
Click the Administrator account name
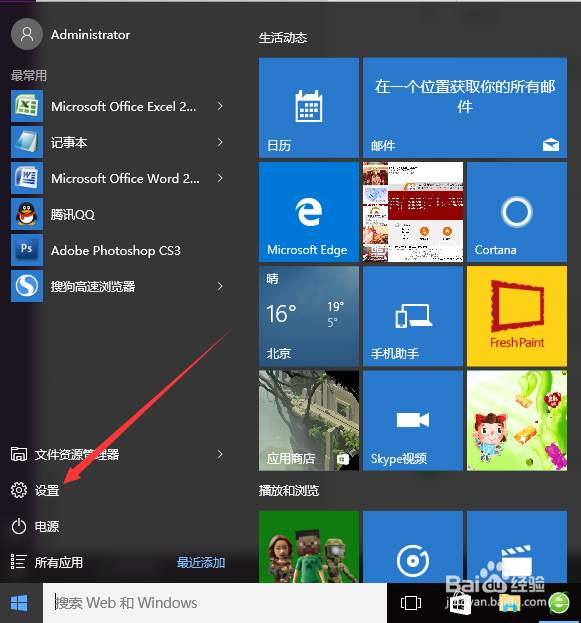90,35
